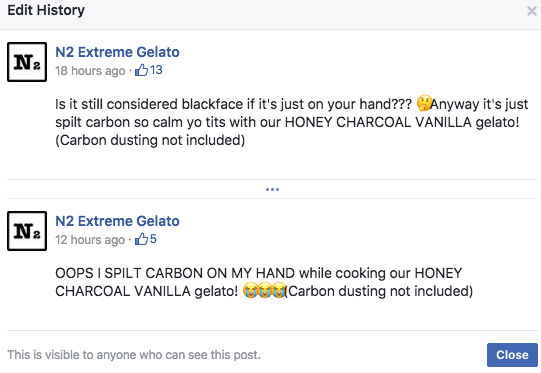Click the 'OOPS I SPILT CARBON' post text

tap(264, 282)
